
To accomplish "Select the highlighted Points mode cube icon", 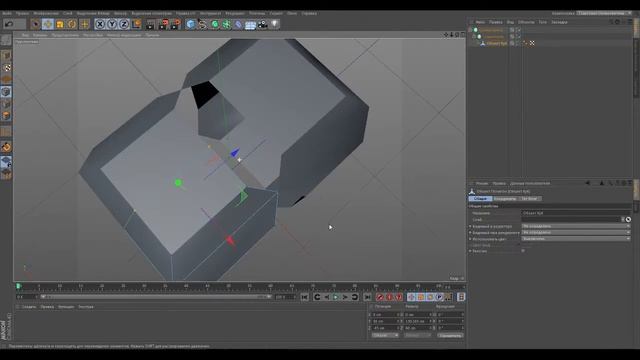I will (6, 92).
